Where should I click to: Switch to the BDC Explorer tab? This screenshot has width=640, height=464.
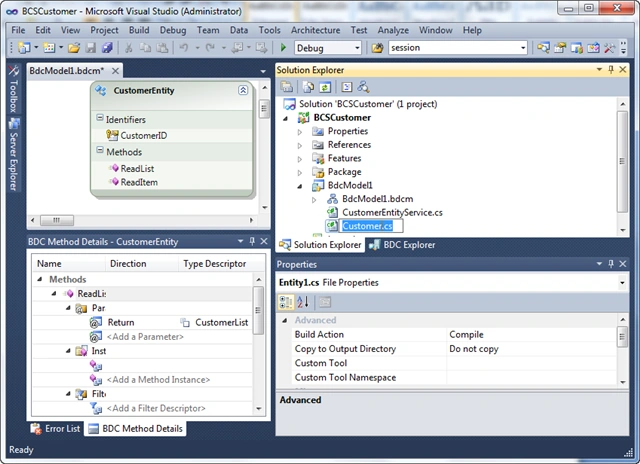(x=402, y=245)
